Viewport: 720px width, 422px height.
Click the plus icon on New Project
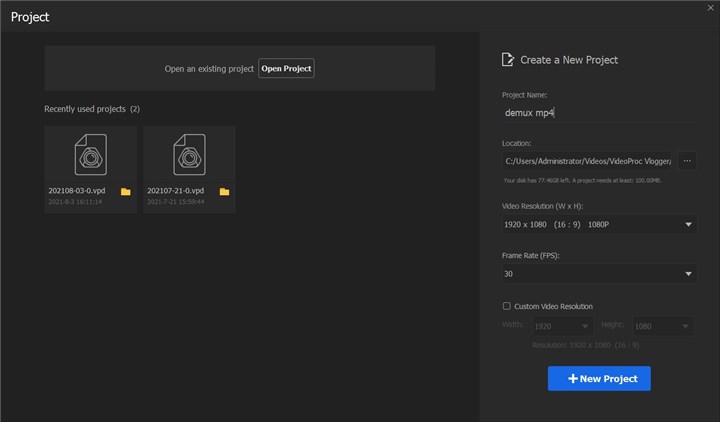[x=573, y=379]
